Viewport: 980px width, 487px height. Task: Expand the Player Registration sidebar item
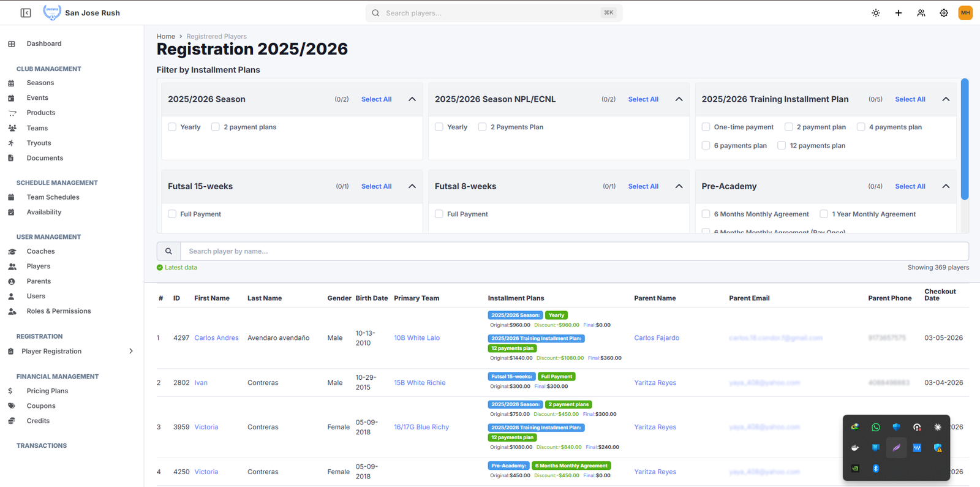130,351
